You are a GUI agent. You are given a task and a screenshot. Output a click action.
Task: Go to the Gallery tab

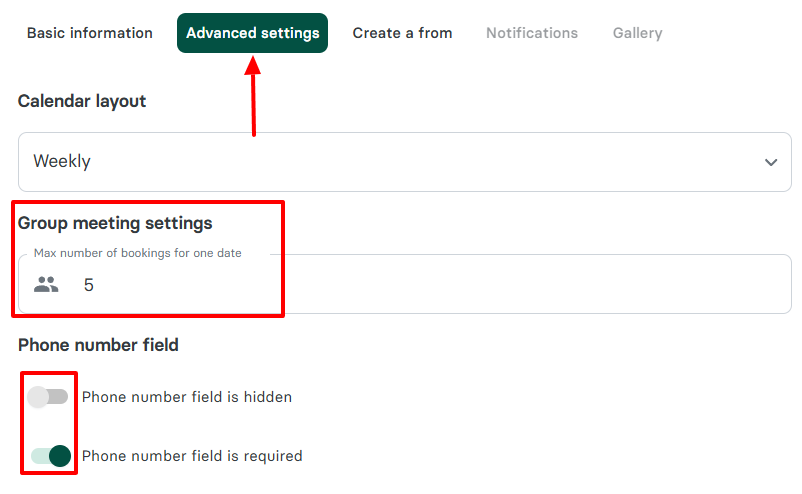tap(637, 33)
